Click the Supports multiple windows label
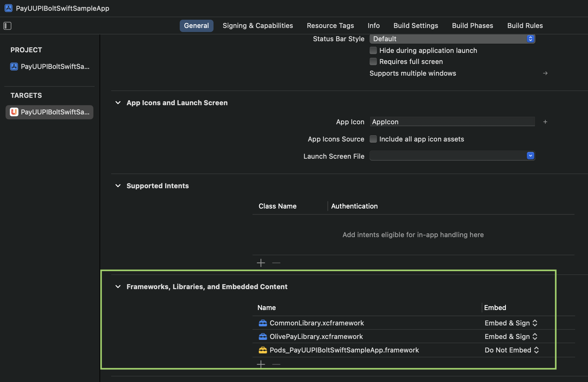The width and height of the screenshot is (588, 382). point(413,73)
